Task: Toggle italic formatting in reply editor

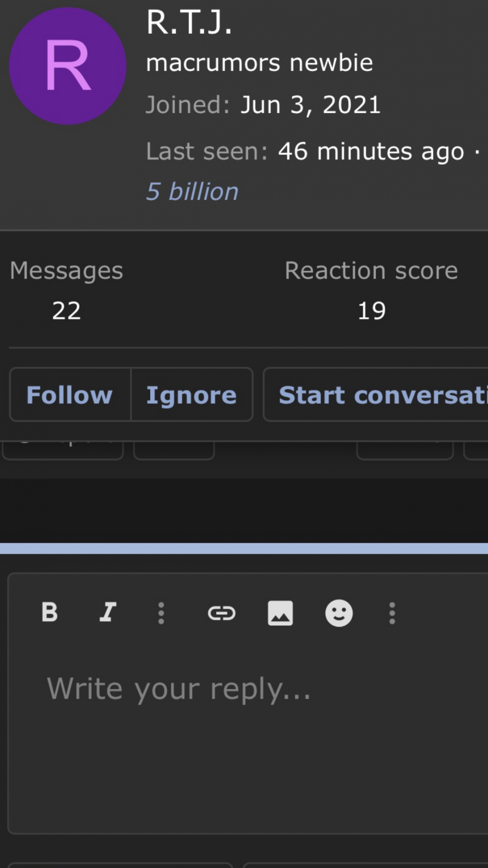Action: (108, 612)
